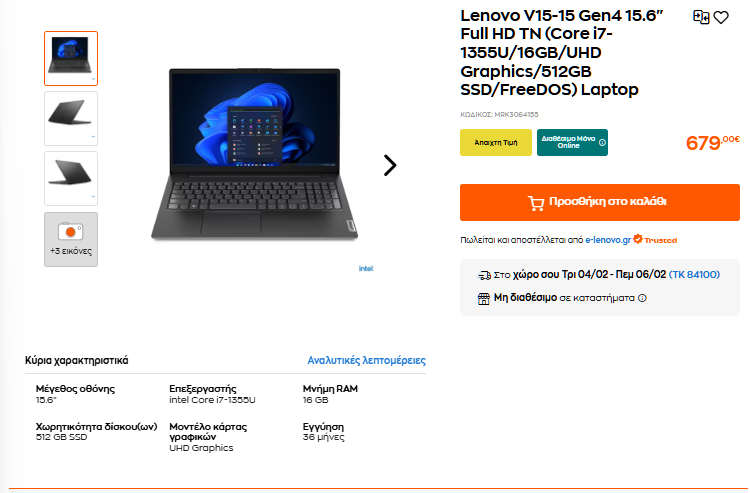Click the Διαθέσιμο Μόνο Online badge
Screen dimensions: 750x493
tap(572, 142)
